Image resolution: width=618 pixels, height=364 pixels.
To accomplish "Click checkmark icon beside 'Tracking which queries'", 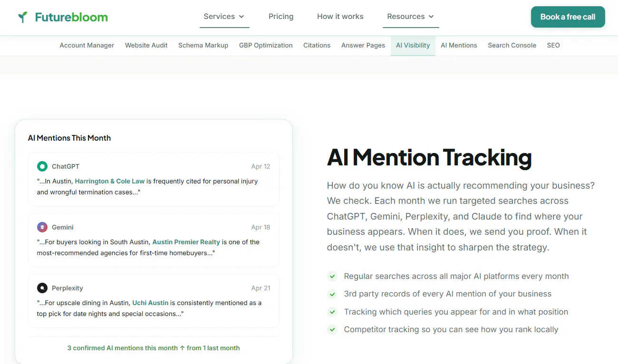I will [332, 312].
